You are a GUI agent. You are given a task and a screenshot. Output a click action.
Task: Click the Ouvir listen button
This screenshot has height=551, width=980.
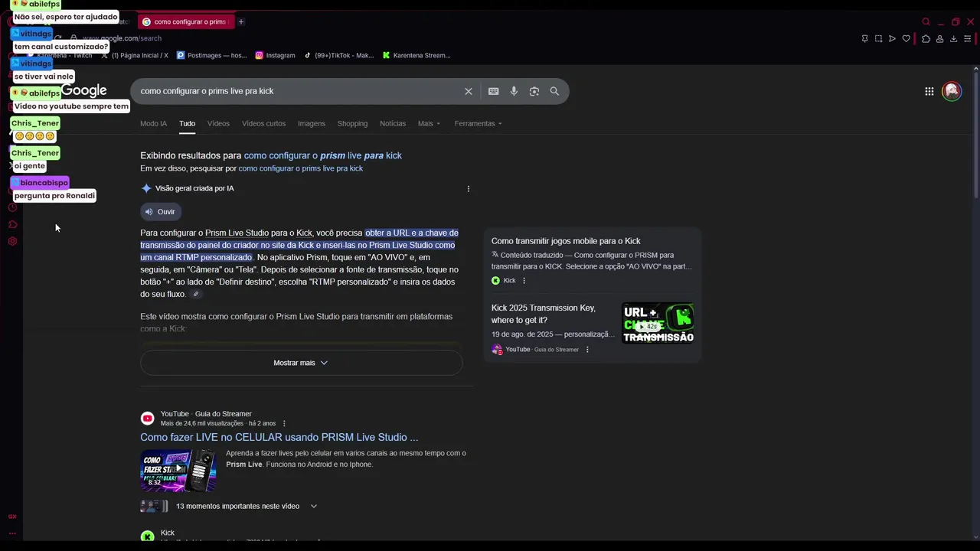tap(161, 212)
